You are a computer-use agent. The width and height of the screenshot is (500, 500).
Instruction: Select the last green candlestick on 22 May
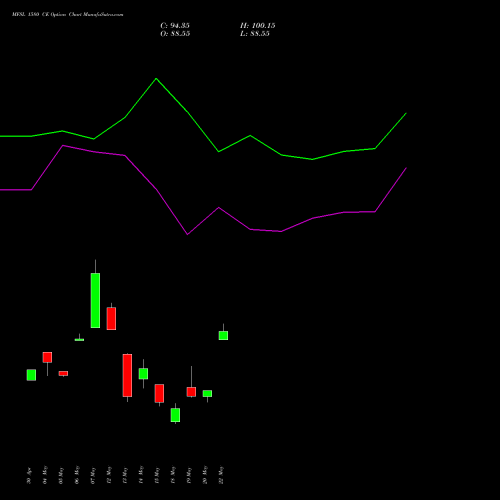click(x=223, y=335)
